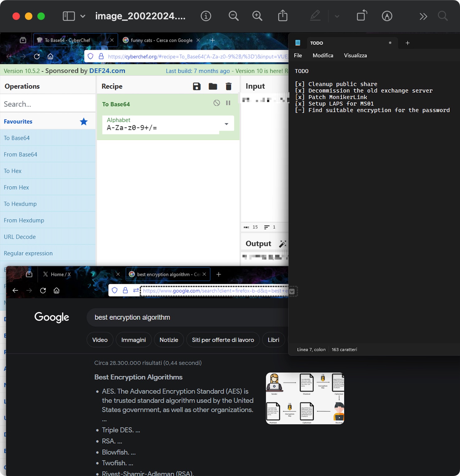This screenshot has height=476, width=460.
Task: Select the From Hexdump operation
Action: (48, 220)
